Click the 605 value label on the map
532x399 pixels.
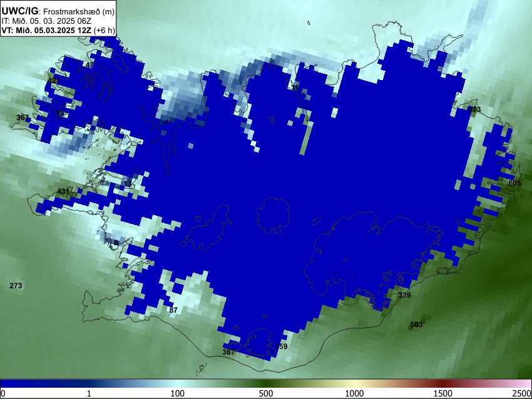point(514,183)
